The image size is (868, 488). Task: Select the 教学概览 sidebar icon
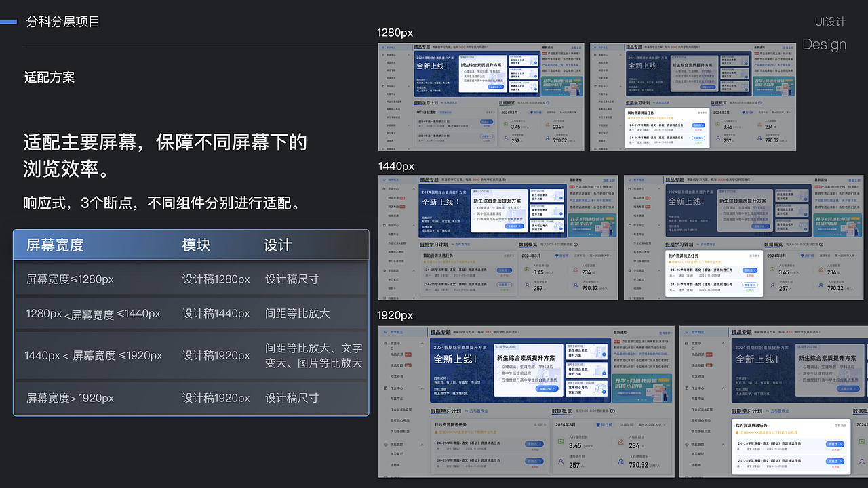pyautogui.click(x=384, y=332)
